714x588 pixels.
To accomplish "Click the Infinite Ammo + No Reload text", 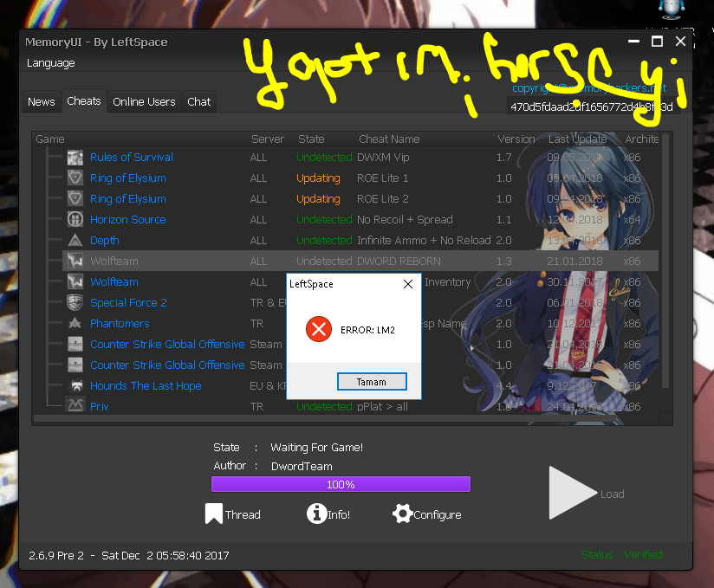I will point(424,240).
